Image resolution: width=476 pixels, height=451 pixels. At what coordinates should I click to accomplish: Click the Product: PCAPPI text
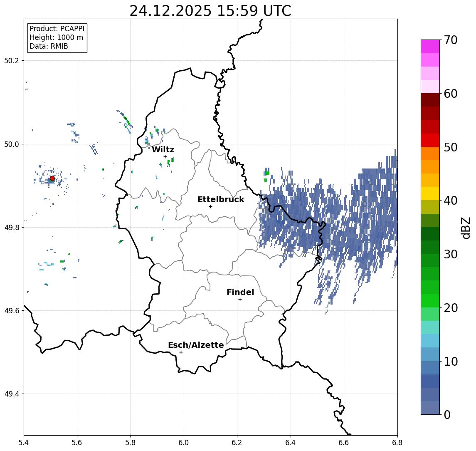click(x=57, y=29)
